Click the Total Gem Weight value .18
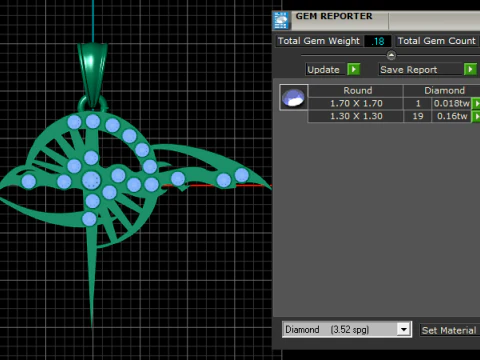The width and height of the screenshot is (480, 360). pos(378,41)
